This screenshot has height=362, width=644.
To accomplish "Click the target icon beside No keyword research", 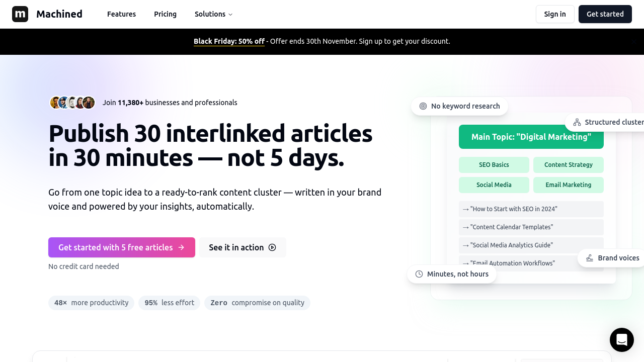I will pos(423,106).
